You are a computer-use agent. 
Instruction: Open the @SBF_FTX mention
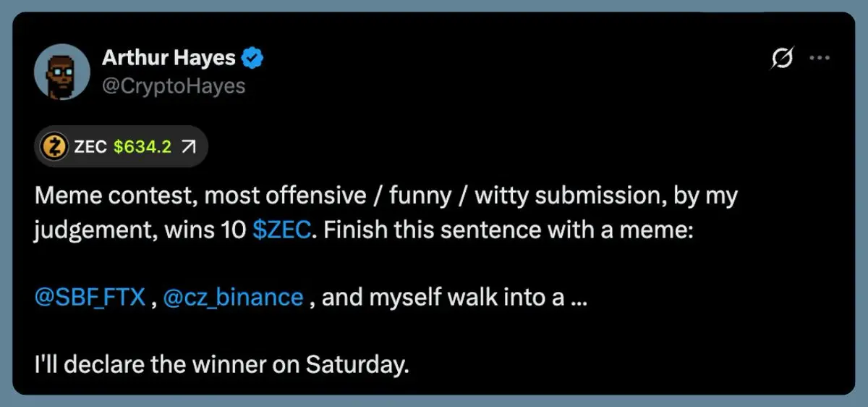click(x=90, y=297)
